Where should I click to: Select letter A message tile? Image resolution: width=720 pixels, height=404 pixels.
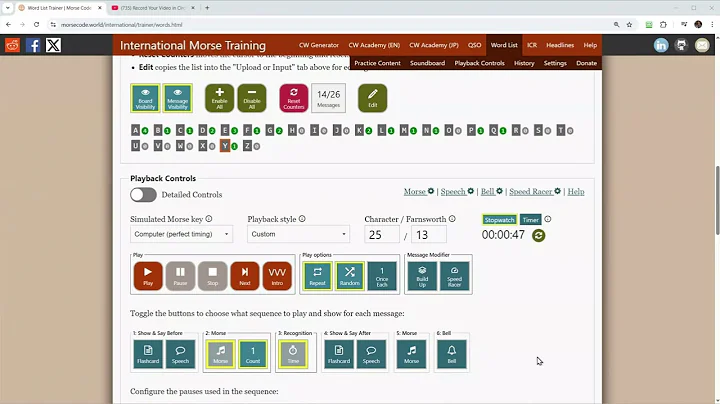[135, 130]
